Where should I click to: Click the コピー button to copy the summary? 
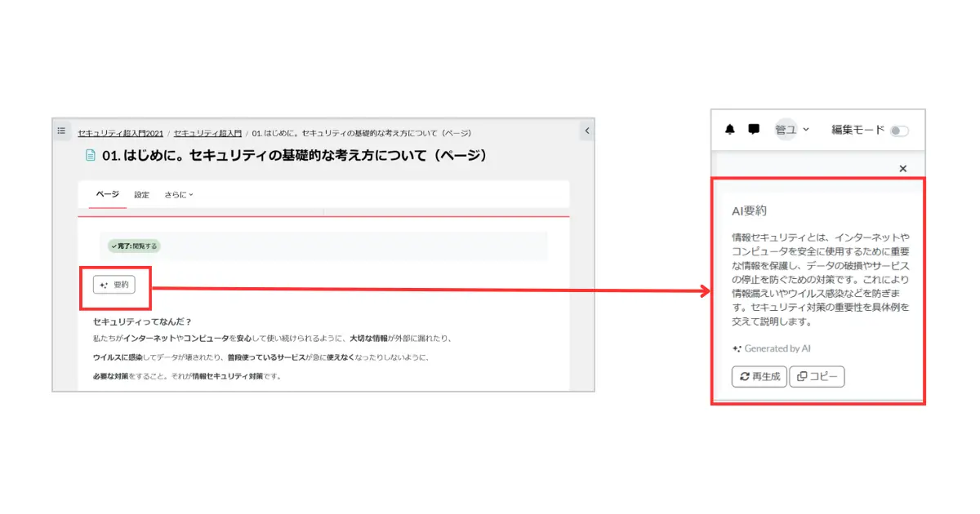click(x=816, y=376)
